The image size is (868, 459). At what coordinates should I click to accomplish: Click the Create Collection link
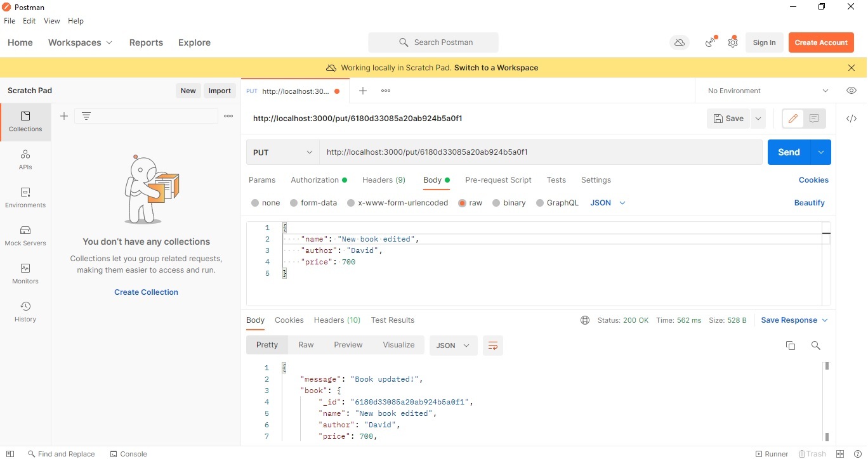point(146,292)
